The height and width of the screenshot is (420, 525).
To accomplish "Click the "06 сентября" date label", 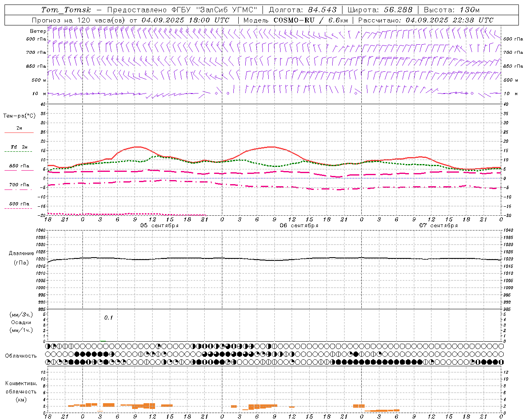I will (299, 226).
